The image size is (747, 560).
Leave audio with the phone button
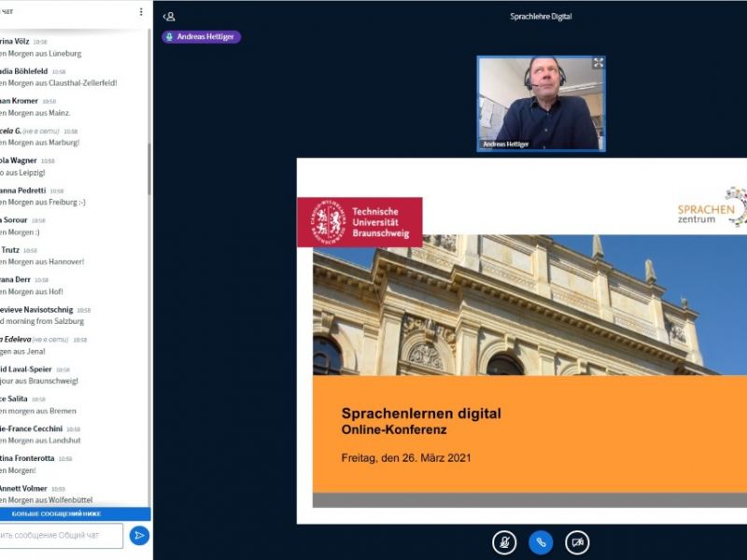point(541,541)
